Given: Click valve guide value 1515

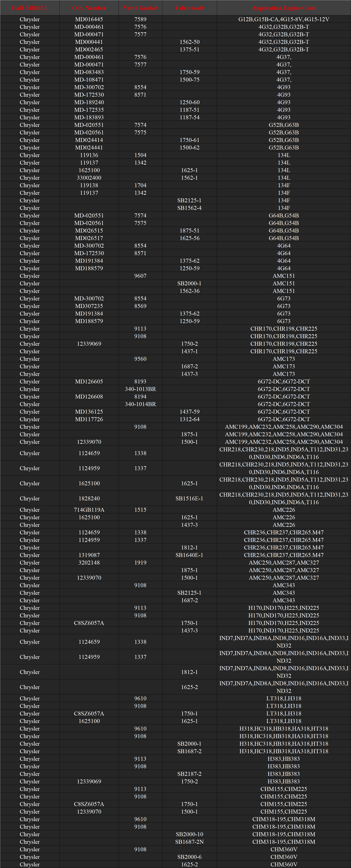Looking at the screenshot, I should pos(140,510).
